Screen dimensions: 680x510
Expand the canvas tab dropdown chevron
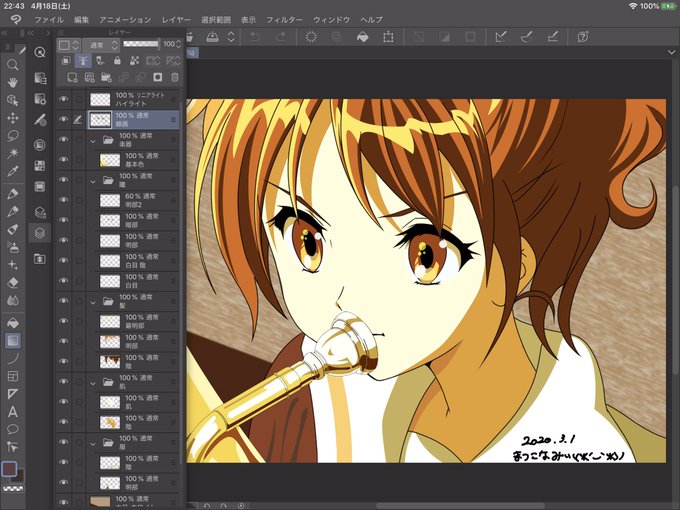click(672, 52)
